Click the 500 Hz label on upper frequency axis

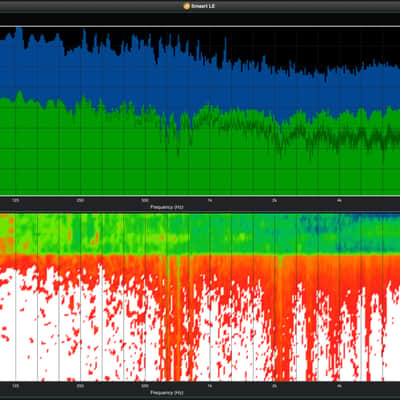145,200
